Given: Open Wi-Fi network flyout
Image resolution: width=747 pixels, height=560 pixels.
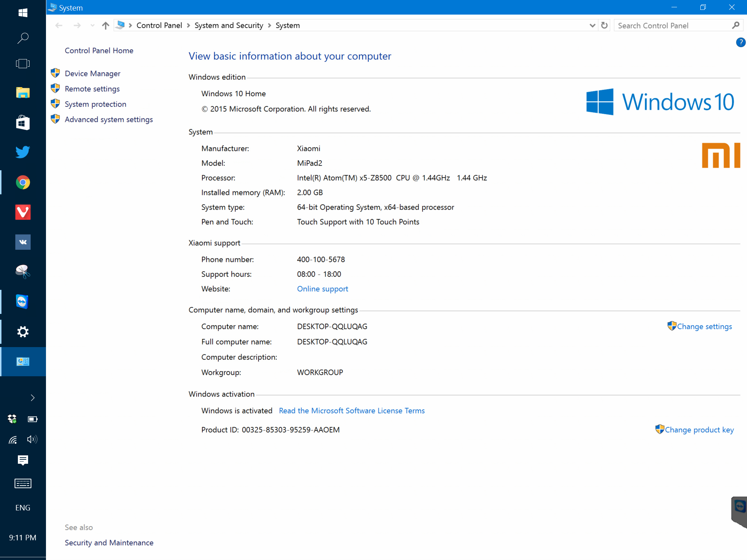Looking at the screenshot, I should click(x=13, y=440).
